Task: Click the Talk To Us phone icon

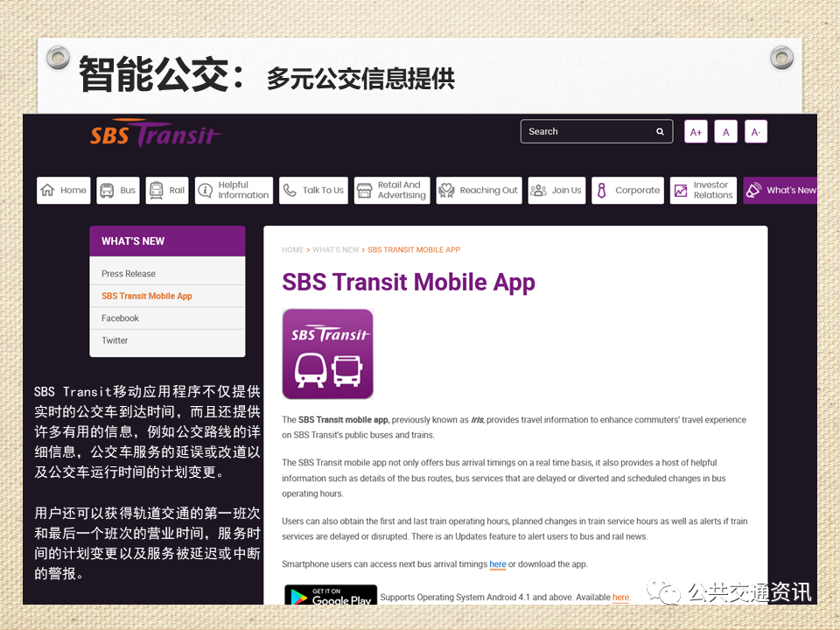Action: (x=290, y=190)
